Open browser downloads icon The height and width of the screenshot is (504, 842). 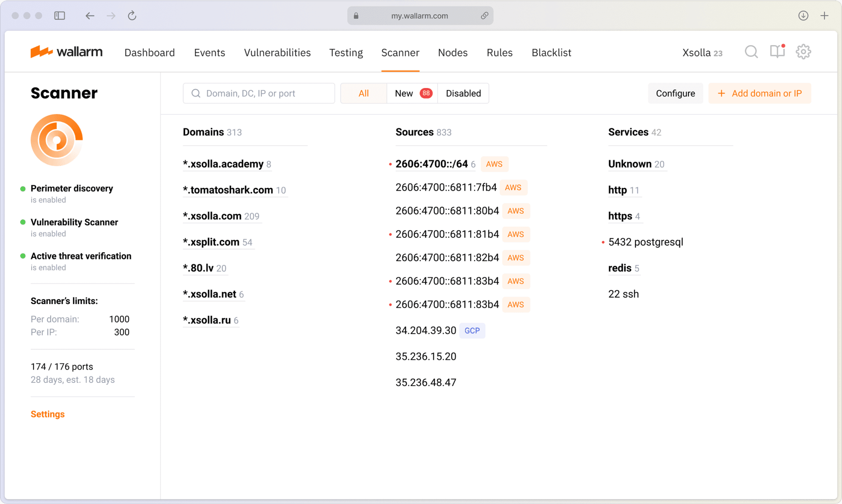(803, 16)
